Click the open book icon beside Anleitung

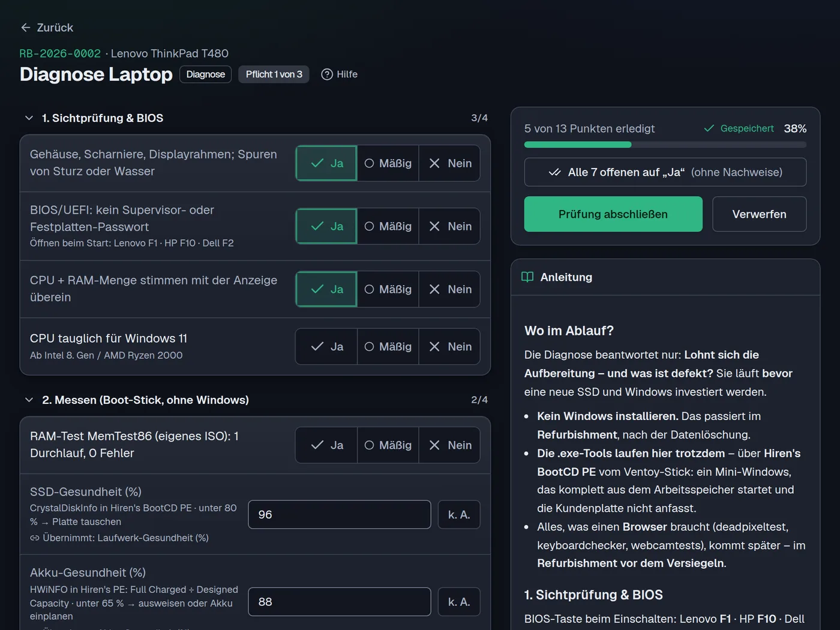coord(527,277)
